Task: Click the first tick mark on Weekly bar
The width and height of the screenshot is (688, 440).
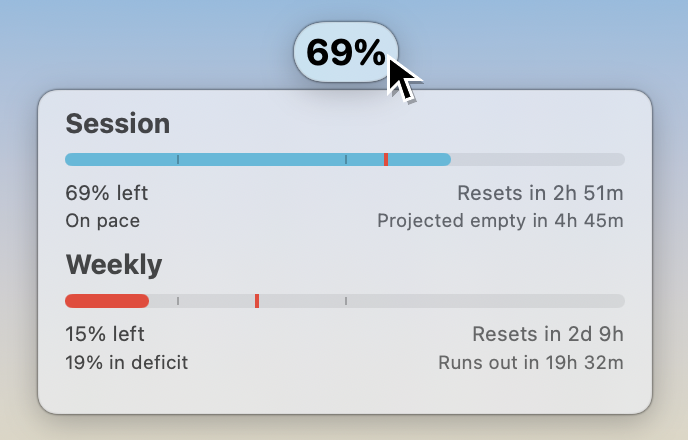Action: click(x=178, y=301)
